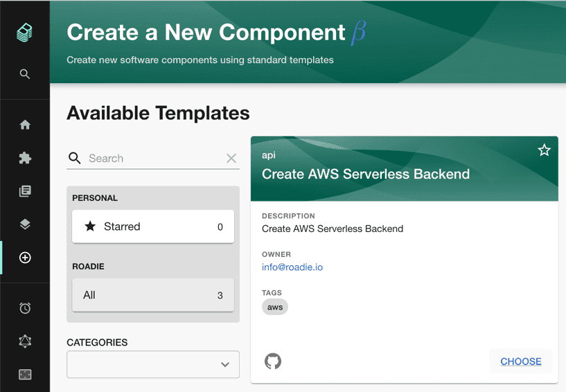The width and height of the screenshot is (566, 392).
Task: Open the alarm clock sidebar icon
Action: 25,308
